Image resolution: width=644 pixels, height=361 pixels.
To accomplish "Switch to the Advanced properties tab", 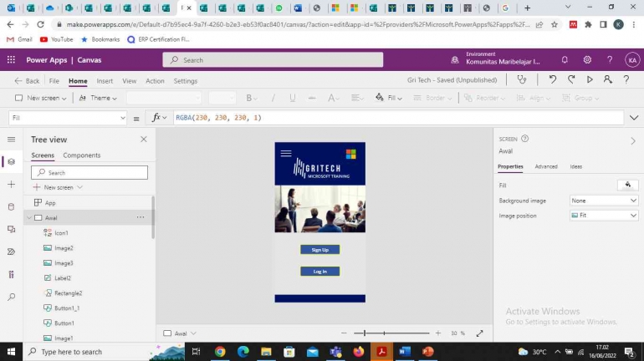I will [545, 166].
